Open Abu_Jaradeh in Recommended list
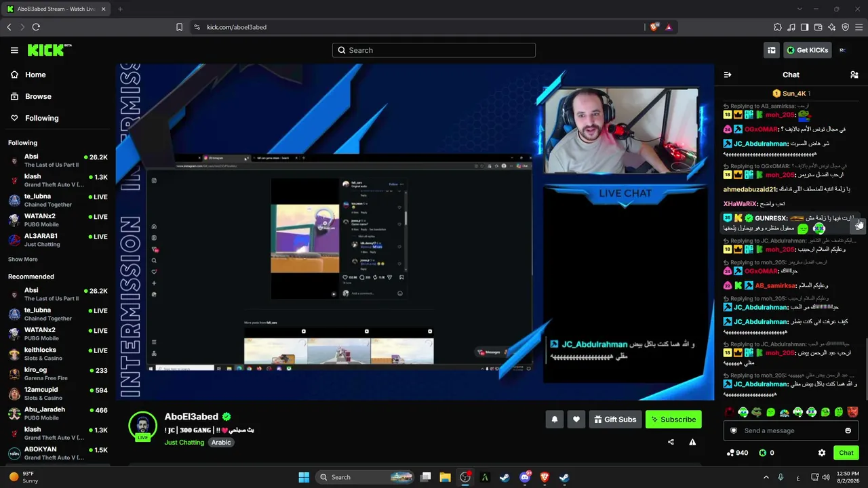Image resolution: width=868 pixels, height=488 pixels. click(58, 413)
